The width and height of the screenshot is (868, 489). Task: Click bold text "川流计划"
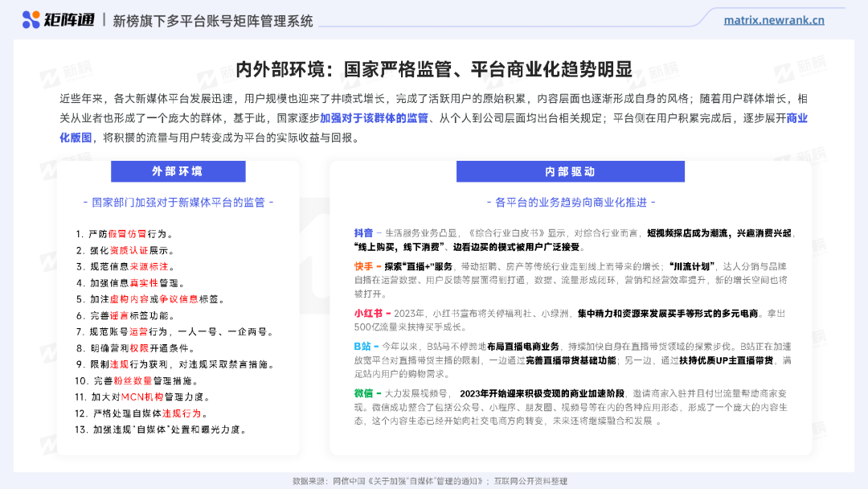coord(692,266)
